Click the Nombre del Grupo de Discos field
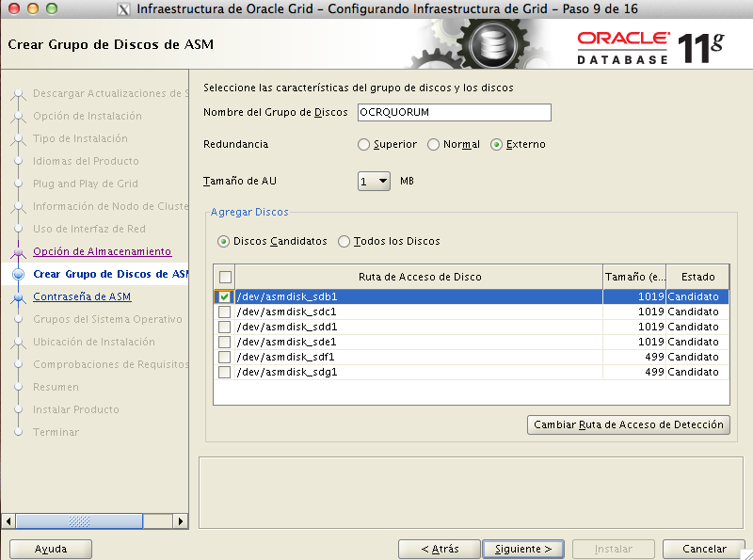753x560 pixels. (x=453, y=113)
